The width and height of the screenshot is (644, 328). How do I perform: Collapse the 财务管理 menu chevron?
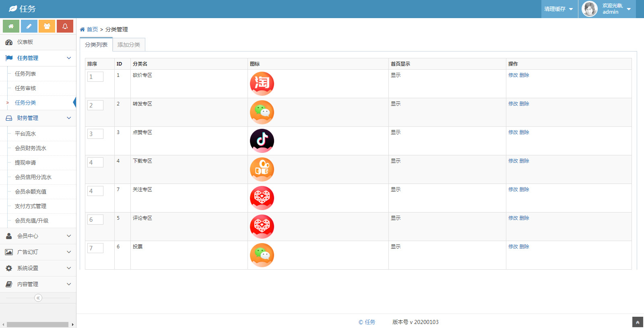click(69, 118)
